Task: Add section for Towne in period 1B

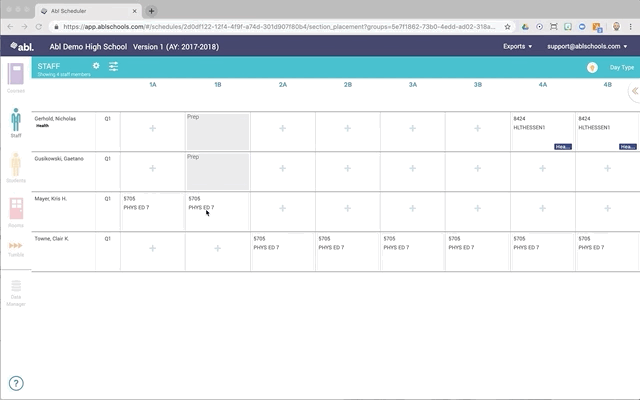Action: (x=217, y=248)
